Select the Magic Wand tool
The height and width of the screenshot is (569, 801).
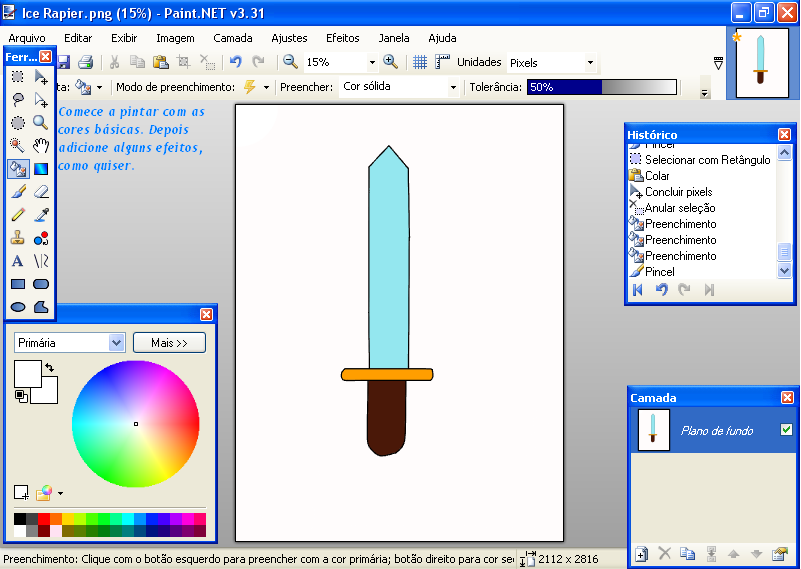point(18,145)
